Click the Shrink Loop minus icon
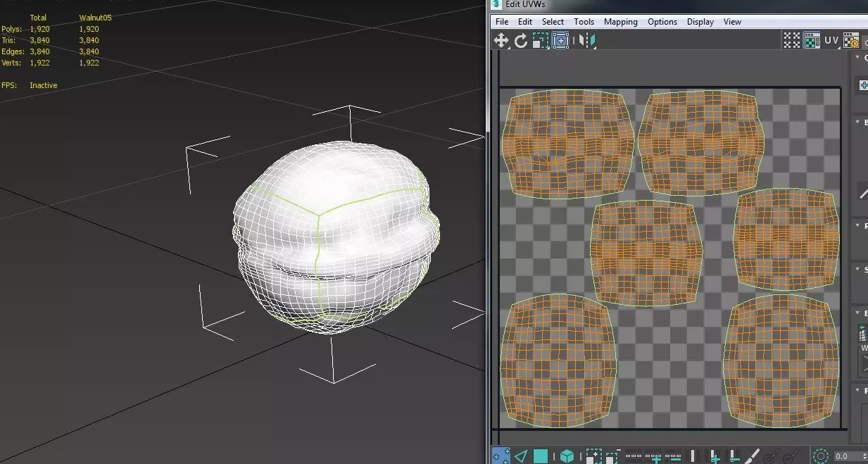 click(672, 456)
